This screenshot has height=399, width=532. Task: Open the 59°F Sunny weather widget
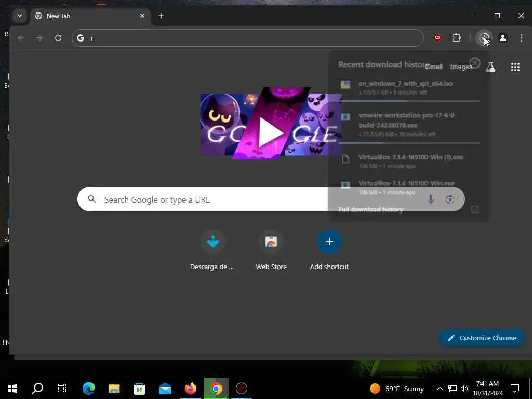point(397,389)
